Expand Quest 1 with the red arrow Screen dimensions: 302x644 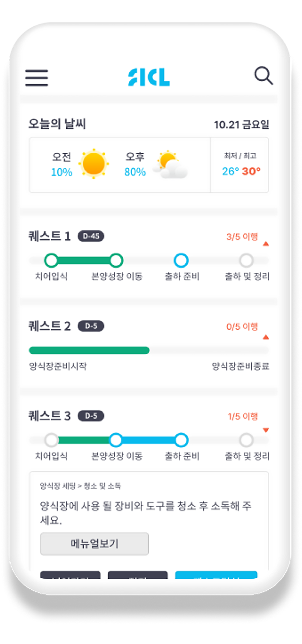(x=266, y=244)
